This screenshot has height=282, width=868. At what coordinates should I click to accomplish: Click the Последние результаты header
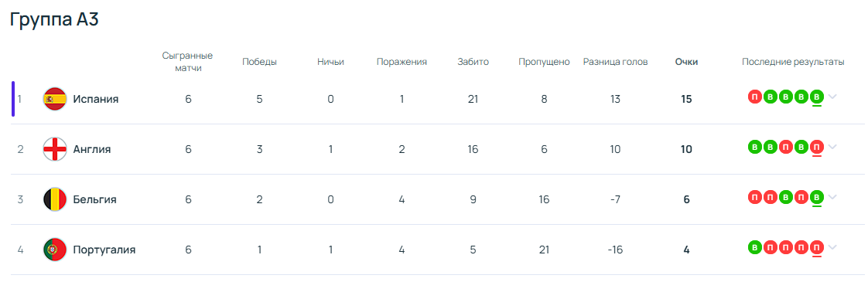pos(793,62)
